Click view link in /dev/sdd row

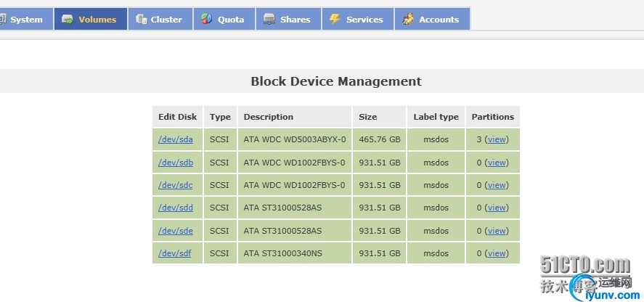pos(497,208)
